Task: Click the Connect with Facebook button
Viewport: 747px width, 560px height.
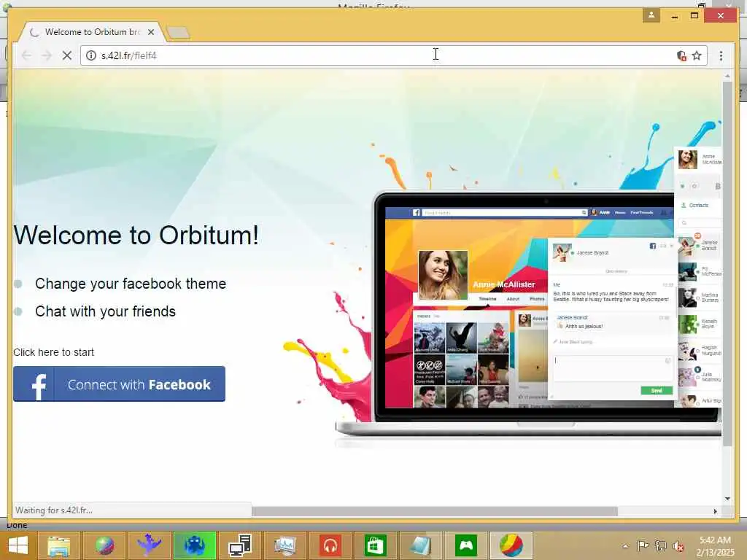Action: point(119,384)
